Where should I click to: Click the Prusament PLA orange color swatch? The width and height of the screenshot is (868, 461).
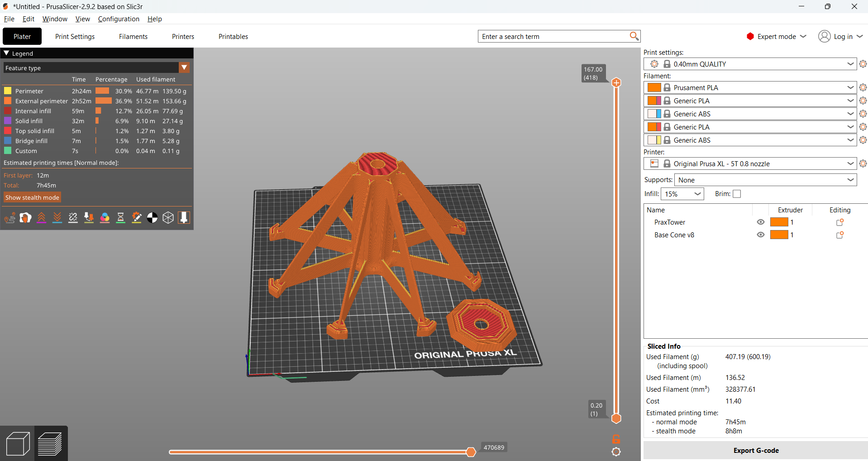pos(654,87)
